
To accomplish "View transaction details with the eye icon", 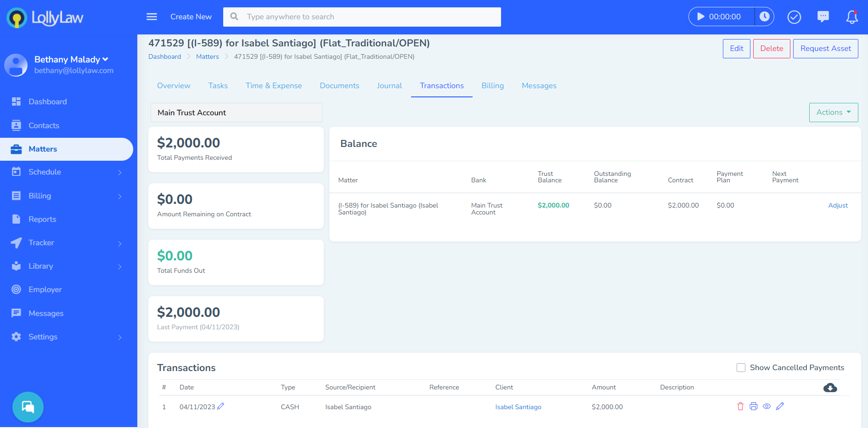I will (x=767, y=406).
